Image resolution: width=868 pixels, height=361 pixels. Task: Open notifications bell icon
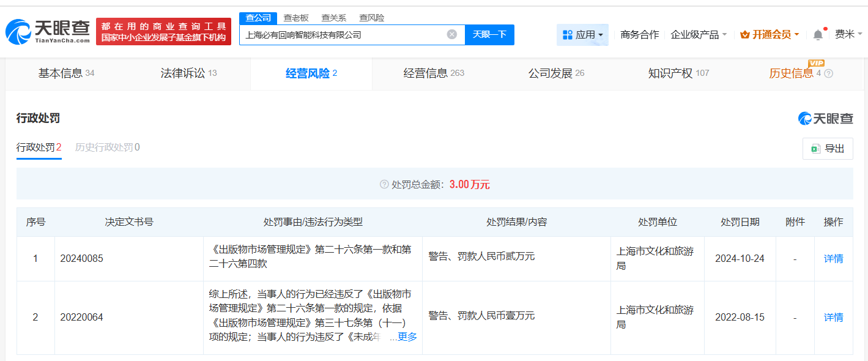(x=818, y=35)
